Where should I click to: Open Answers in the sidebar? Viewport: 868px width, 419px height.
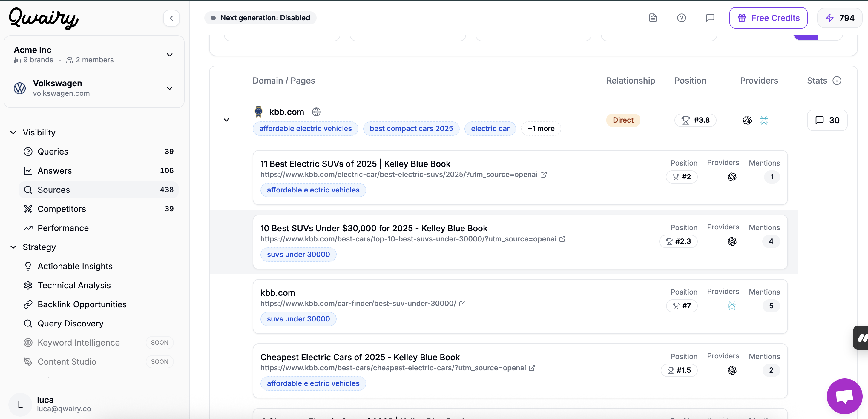98,171
